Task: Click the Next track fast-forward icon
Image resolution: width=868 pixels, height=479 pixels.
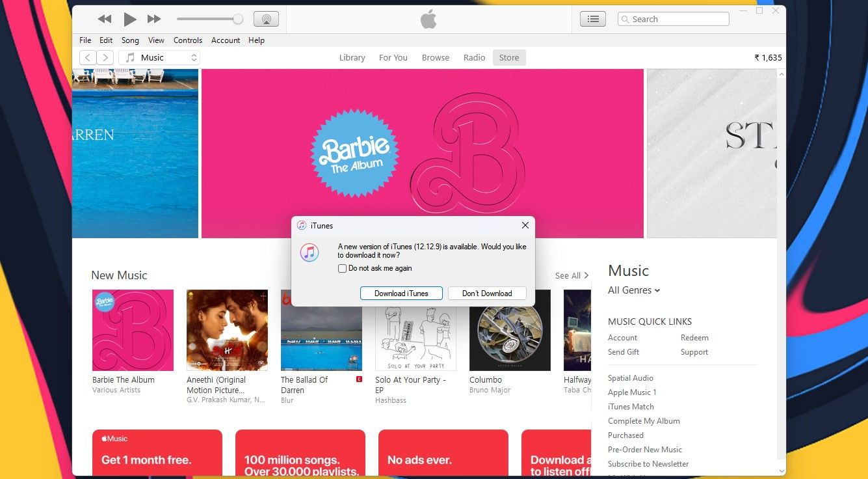Action: [154, 20]
